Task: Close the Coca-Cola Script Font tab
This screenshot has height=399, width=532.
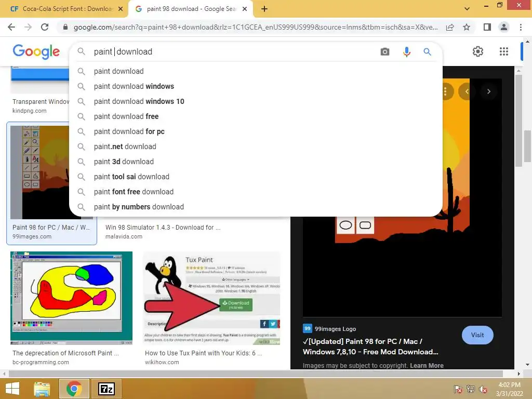Action: pyautogui.click(x=121, y=9)
